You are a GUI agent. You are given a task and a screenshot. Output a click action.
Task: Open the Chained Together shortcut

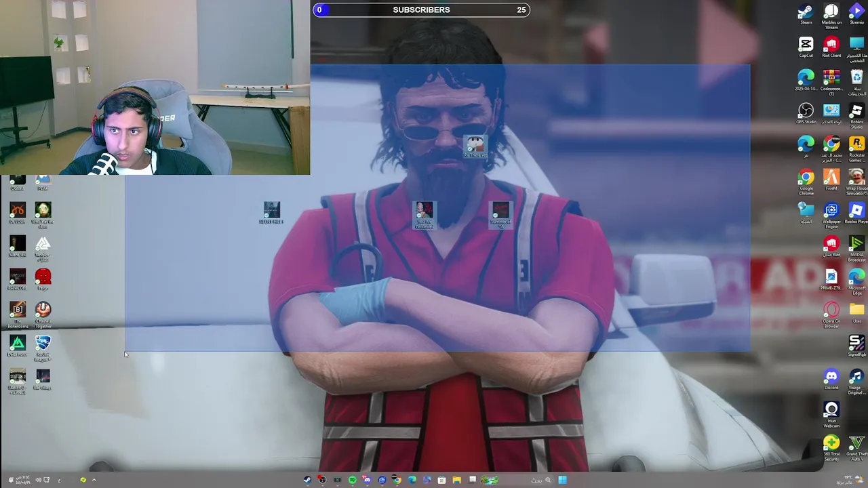point(43,314)
